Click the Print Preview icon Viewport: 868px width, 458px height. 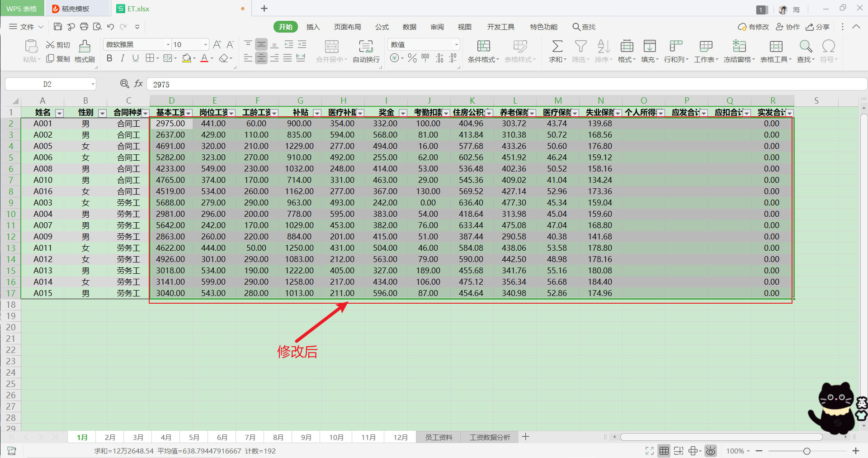pos(97,27)
